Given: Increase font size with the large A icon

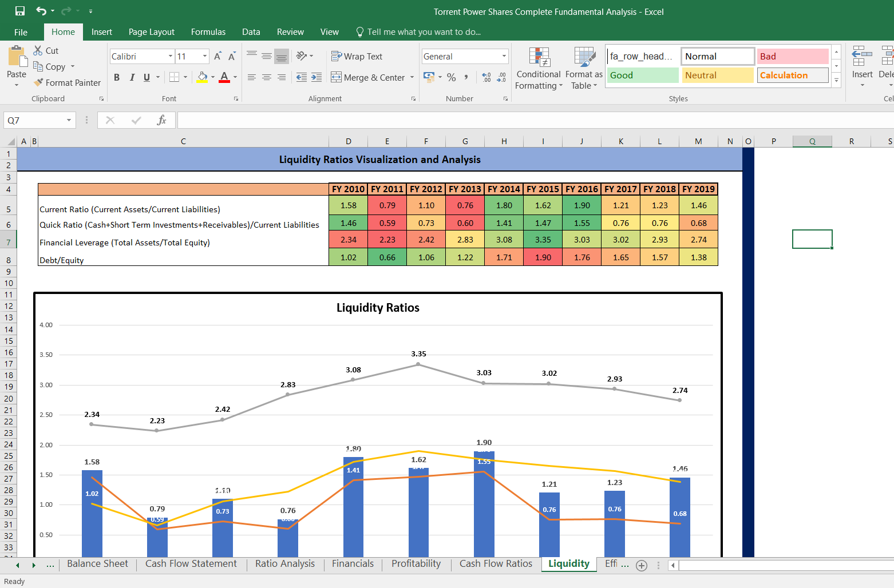Looking at the screenshot, I should click(217, 56).
